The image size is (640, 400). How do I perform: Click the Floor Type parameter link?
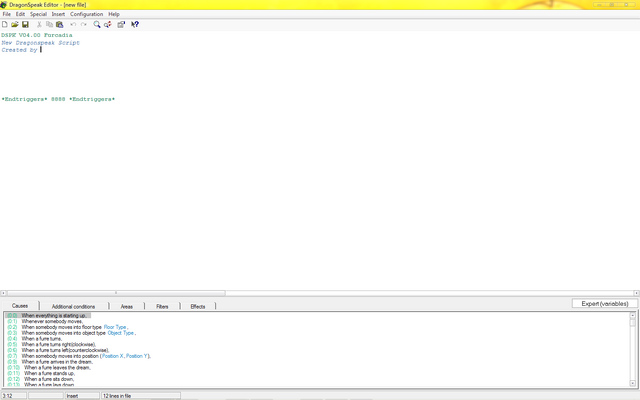click(x=115, y=327)
